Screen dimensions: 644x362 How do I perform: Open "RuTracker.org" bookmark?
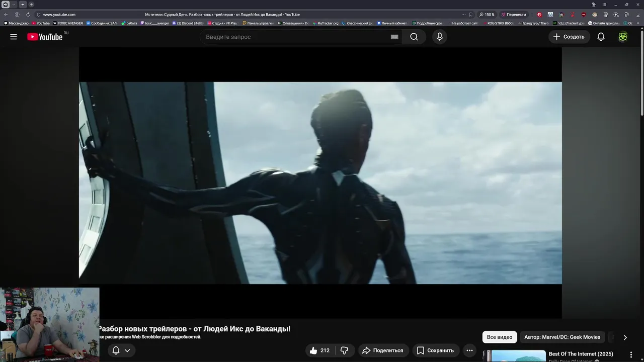point(326,23)
